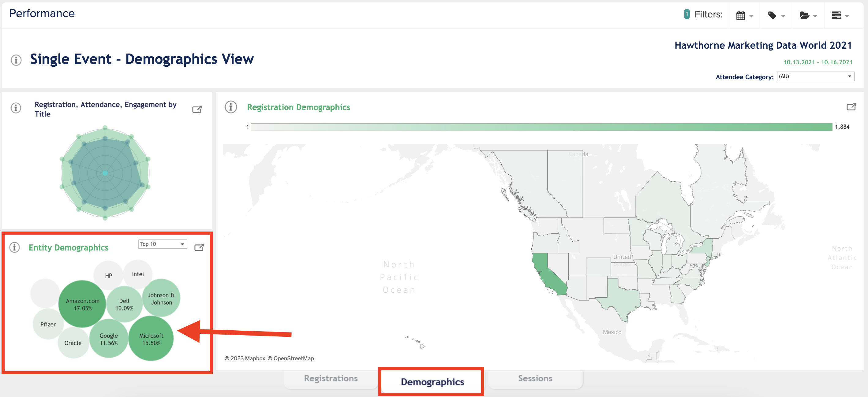Click info icon beside Single Event title

click(x=16, y=60)
